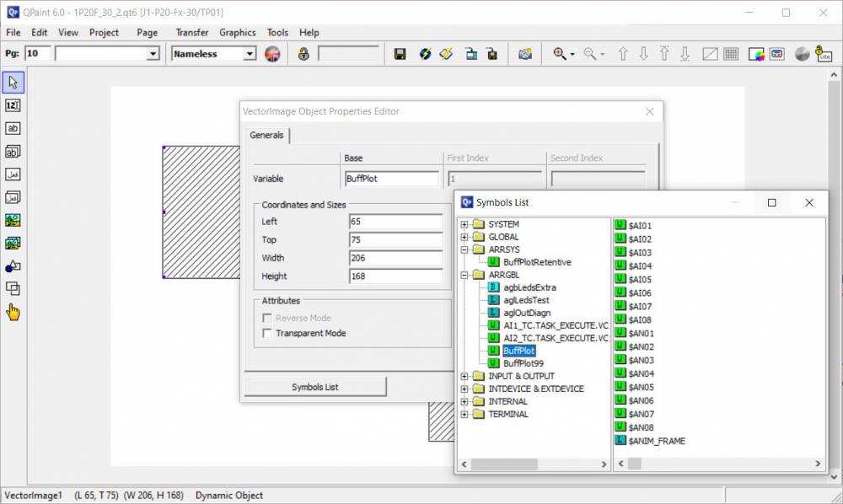Toggle the grid display icon

point(731,54)
